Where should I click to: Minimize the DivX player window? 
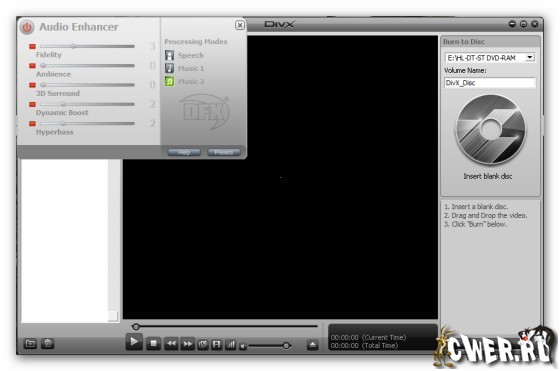click(512, 24)
